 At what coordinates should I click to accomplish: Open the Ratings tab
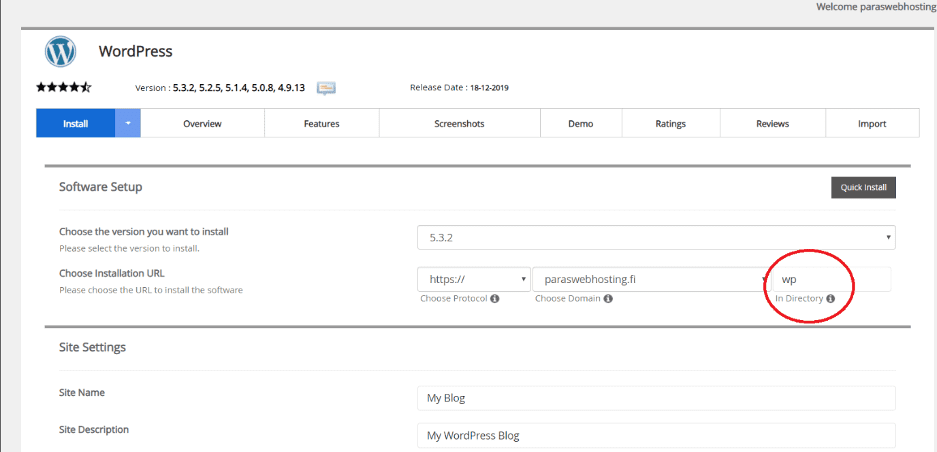[x=670, y=124]
